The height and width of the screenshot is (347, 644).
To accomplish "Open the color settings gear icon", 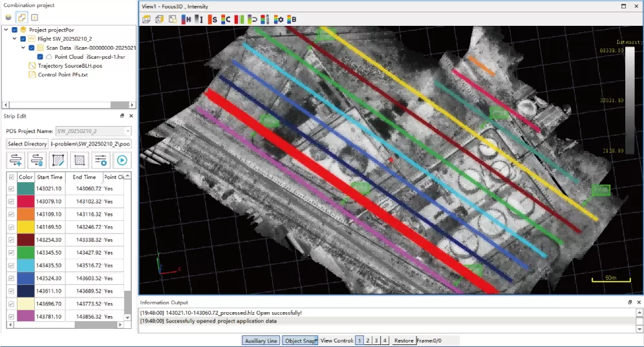I will (279, 19).
